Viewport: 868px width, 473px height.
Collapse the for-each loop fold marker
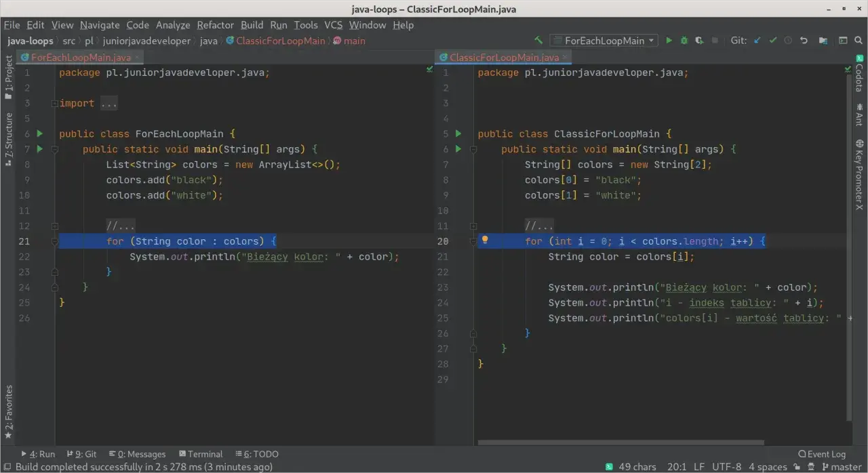tap(55, 241)
